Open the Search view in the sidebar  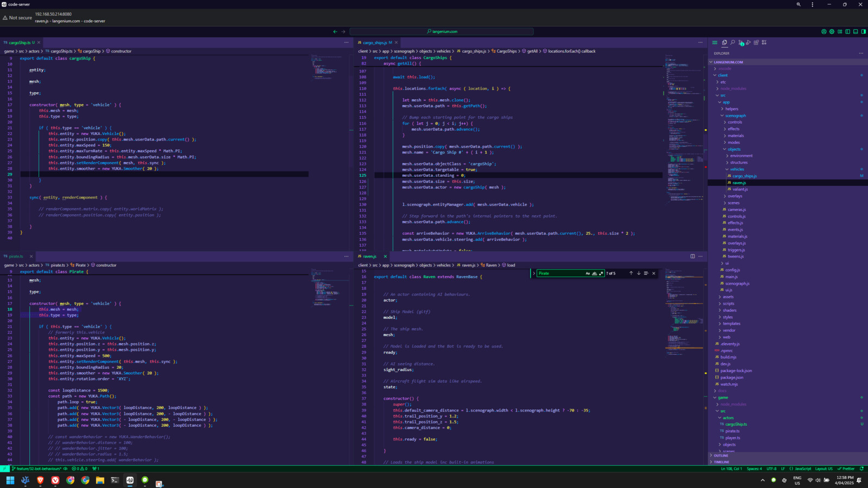tap(732, 42)
